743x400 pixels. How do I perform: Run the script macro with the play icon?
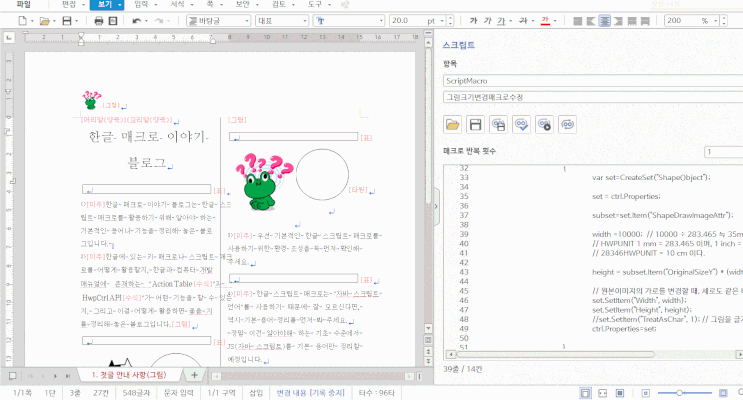coord(544,125)
